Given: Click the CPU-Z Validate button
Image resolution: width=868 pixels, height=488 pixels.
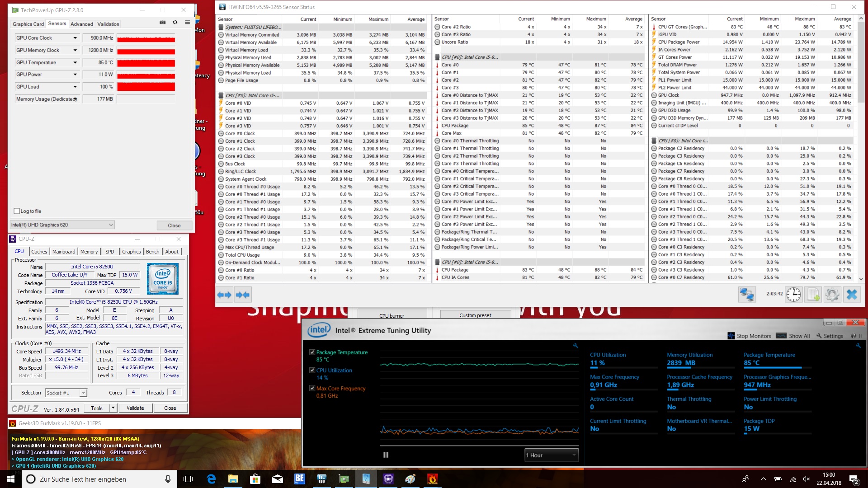Looking at the screenshot, I should coord(135,408).
